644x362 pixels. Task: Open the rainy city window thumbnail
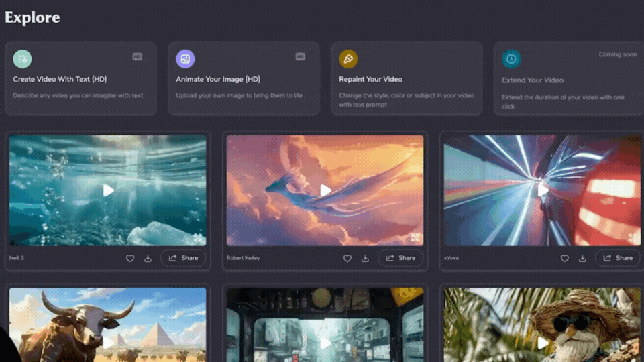click(325, 324)
